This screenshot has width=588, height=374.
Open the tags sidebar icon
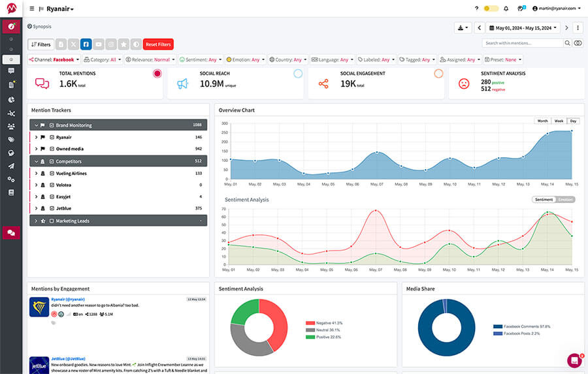(x=11, y=140)
